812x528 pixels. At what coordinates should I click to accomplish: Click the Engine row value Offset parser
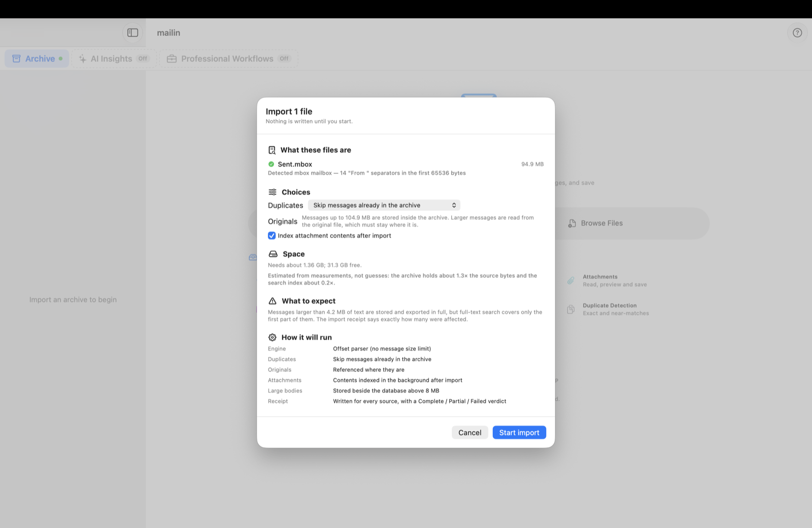point(382,349)
